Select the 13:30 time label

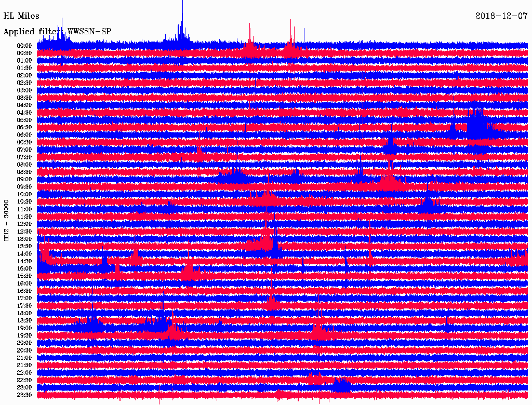pos(24,247)
